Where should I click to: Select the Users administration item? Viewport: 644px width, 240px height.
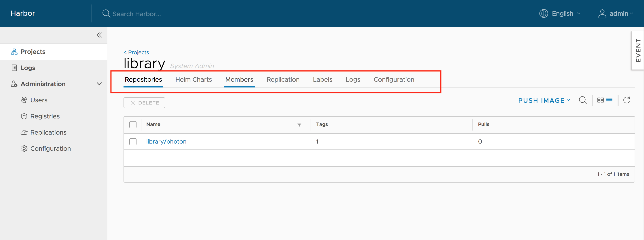tap(39, 100)
